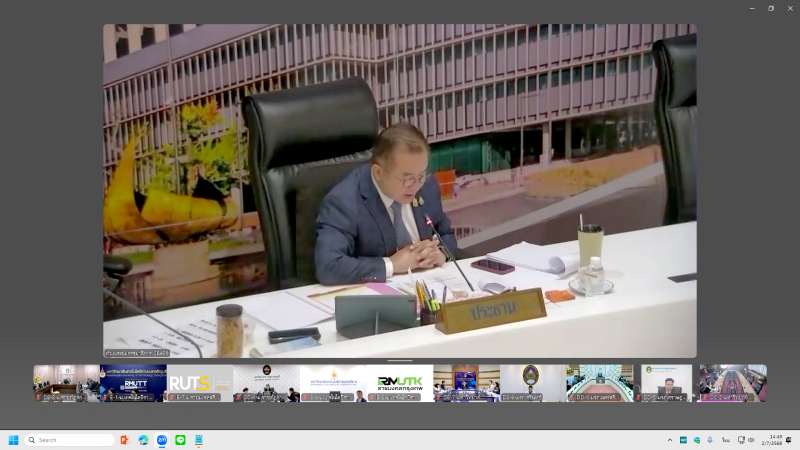800x450 pixels.
Task: Toggle the speaker volume icon in tray
Action: pos(751,440)
